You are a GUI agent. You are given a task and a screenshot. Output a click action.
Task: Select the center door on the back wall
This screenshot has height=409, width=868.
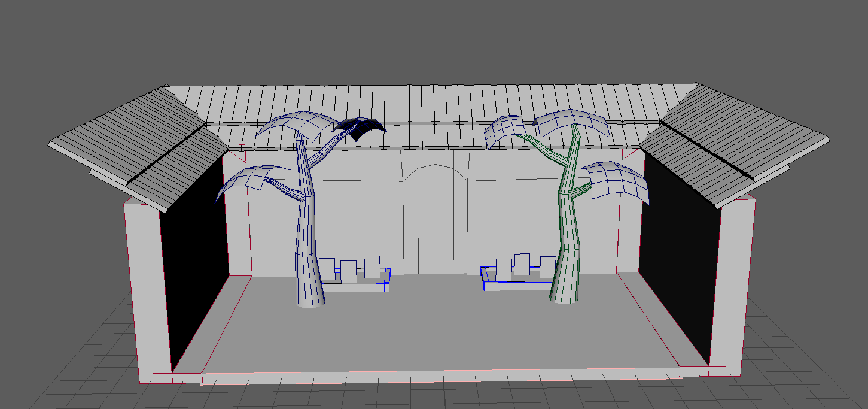(x=434, y=222)
